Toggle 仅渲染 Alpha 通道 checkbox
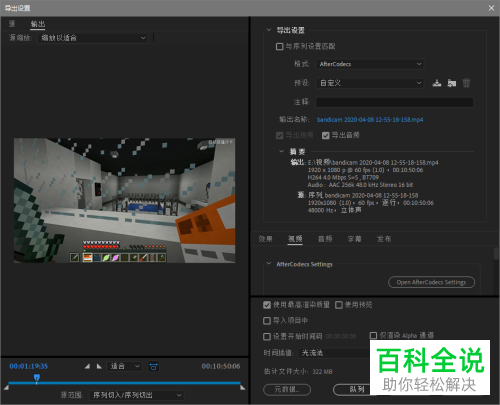Viewport: 500px width, 405px height. [x=373, y=335]
